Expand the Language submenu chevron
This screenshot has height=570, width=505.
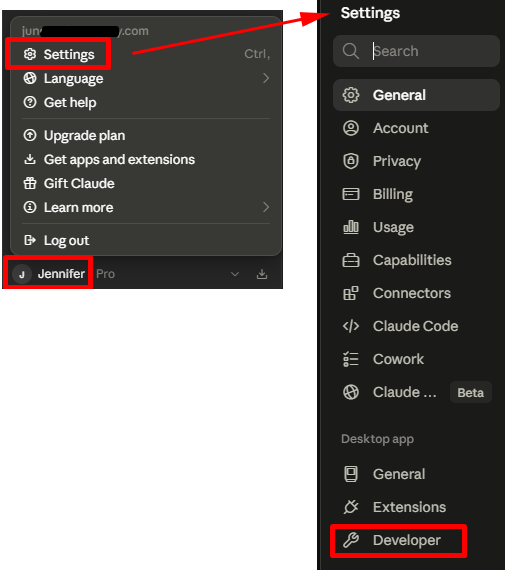(x=266, y=78)
